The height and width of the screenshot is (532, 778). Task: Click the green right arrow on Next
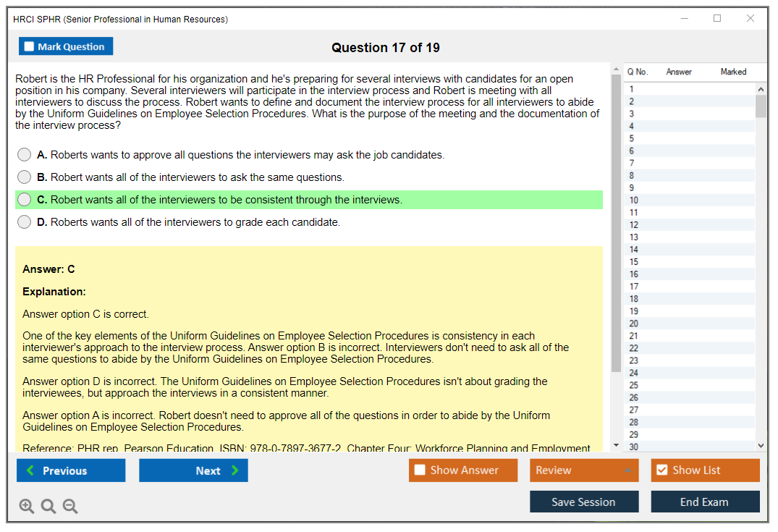click(x=234, y=470)
